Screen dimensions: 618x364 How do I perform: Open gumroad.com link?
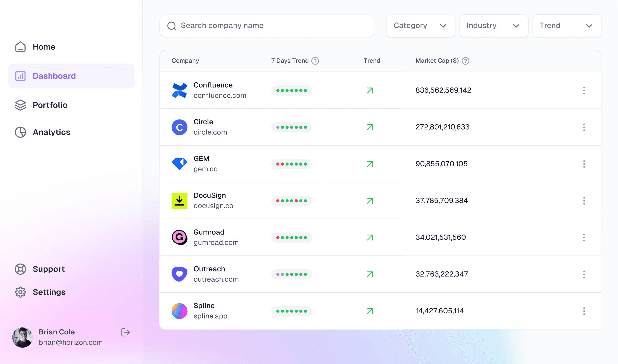[x=216, y=243]
